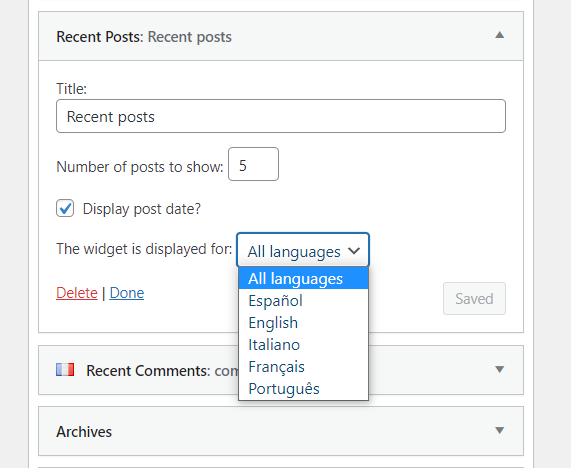Image resolution: width=571 pixels, height=468 pixels.
Task: Expand the Archives widget arrow
Action: click(500, 431)
